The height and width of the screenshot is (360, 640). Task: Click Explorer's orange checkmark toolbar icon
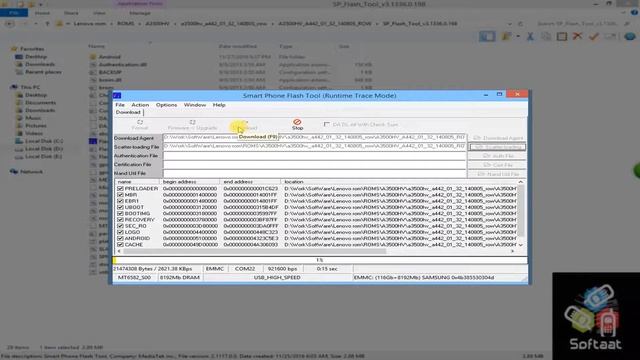coord(593,36)
